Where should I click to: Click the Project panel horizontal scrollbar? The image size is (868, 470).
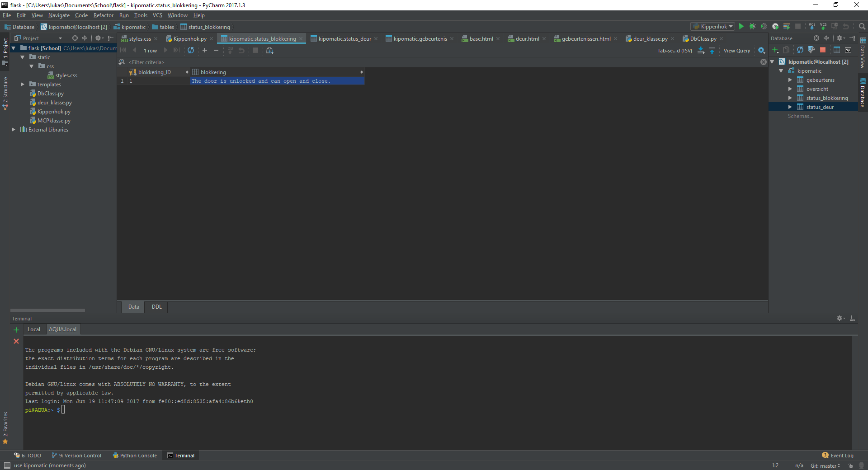tap(48, 310)
